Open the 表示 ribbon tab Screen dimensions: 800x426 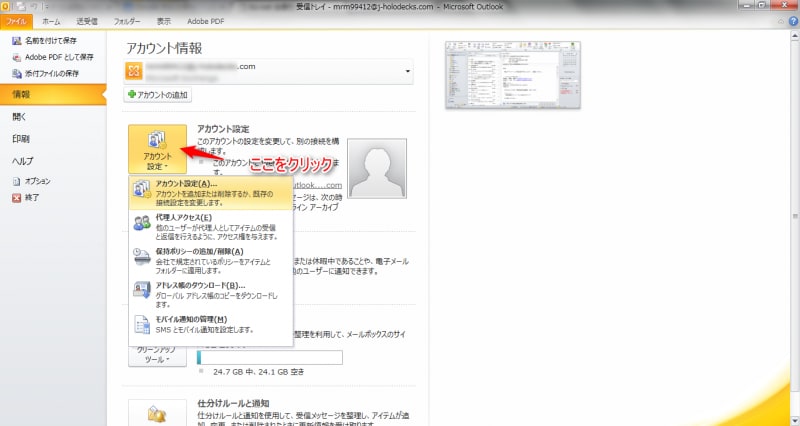tap(164, 21)
